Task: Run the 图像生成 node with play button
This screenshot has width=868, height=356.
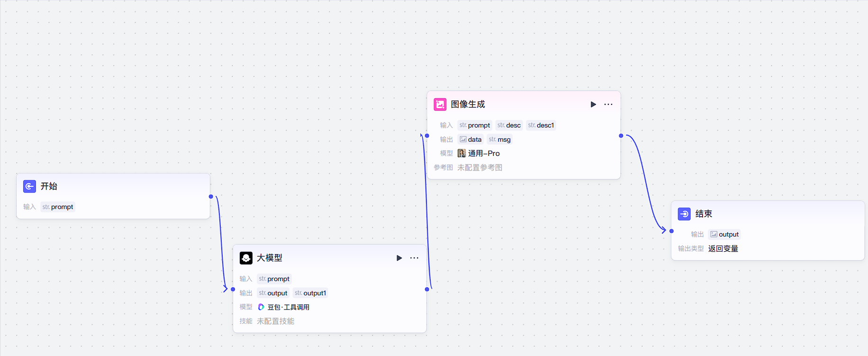Action: coord(593,104)
